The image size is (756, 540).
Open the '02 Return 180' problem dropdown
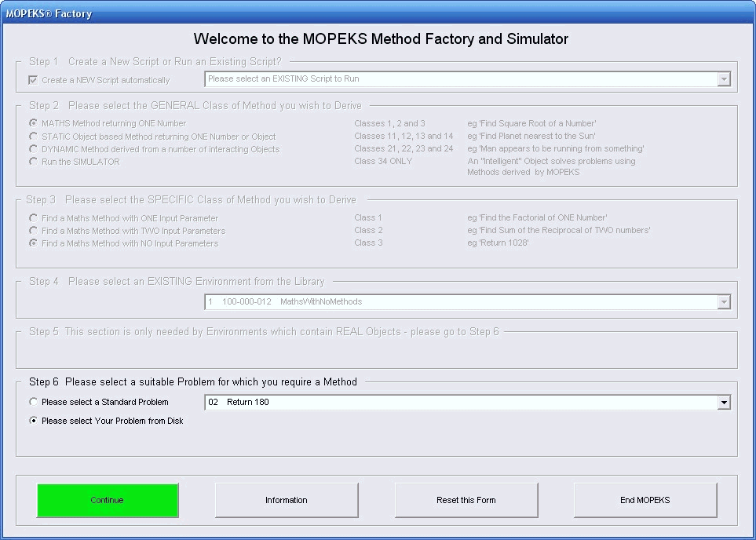pos(723,402)
